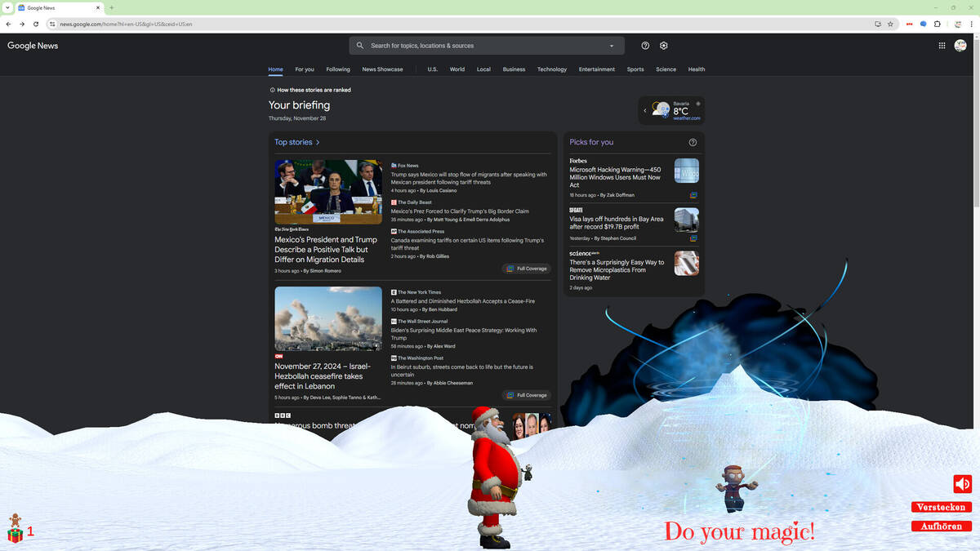Go to the World section
This screenshot has height=551, width=980.
(457, 69)
